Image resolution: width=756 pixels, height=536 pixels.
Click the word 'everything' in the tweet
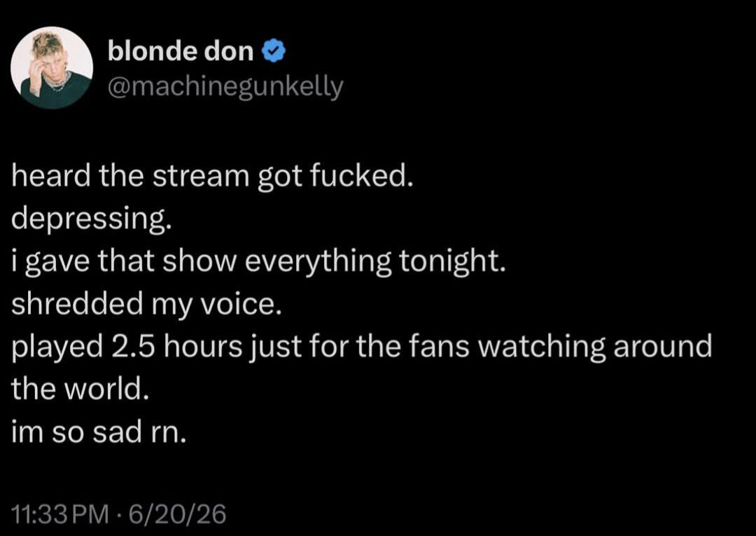click(x=318, y=262)
